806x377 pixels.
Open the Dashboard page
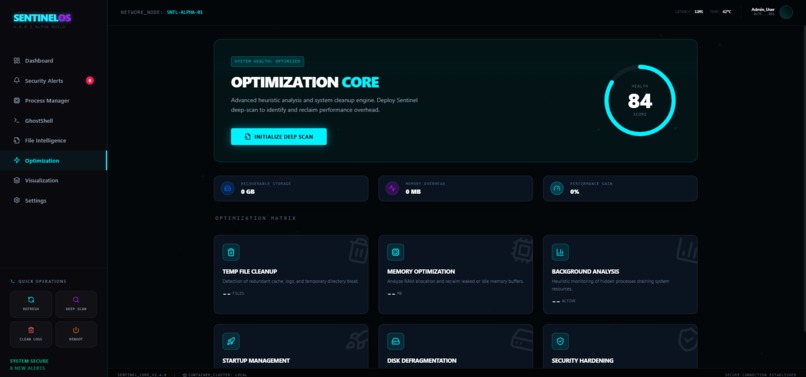(53, 61)
